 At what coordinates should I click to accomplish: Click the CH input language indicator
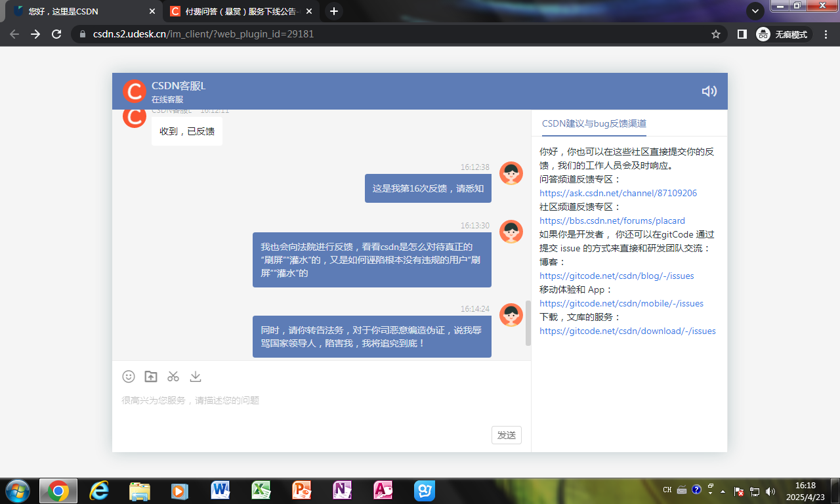[667, 490]
